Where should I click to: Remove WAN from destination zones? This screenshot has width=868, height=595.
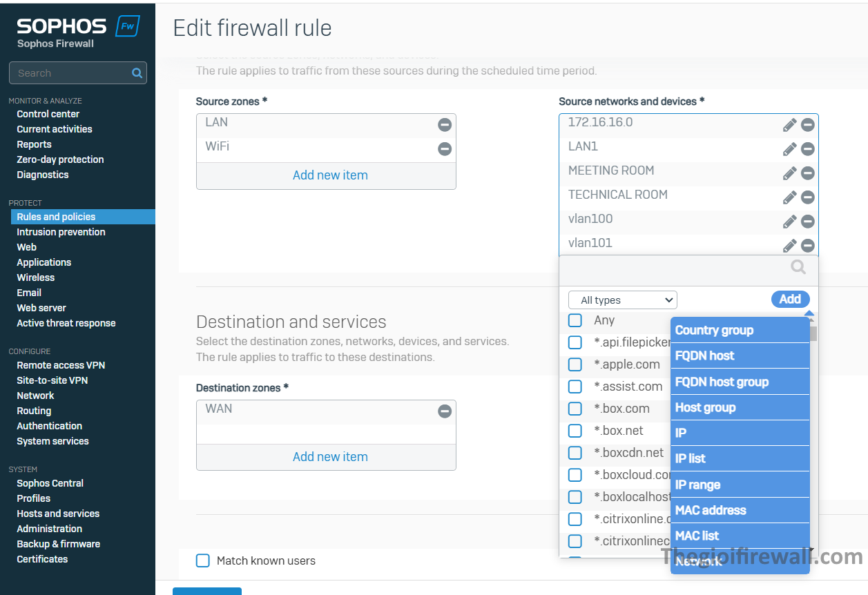click(x=445, y=411)
